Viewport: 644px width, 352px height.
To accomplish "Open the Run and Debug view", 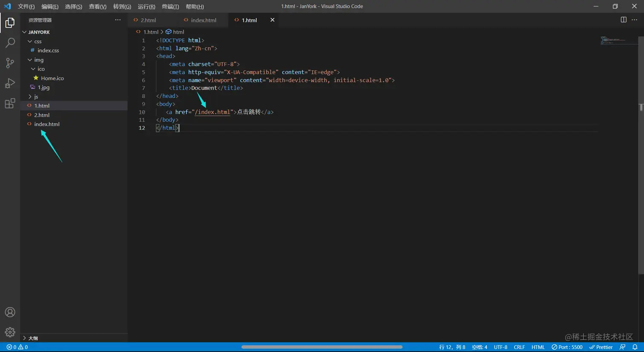I will (10, 83).
